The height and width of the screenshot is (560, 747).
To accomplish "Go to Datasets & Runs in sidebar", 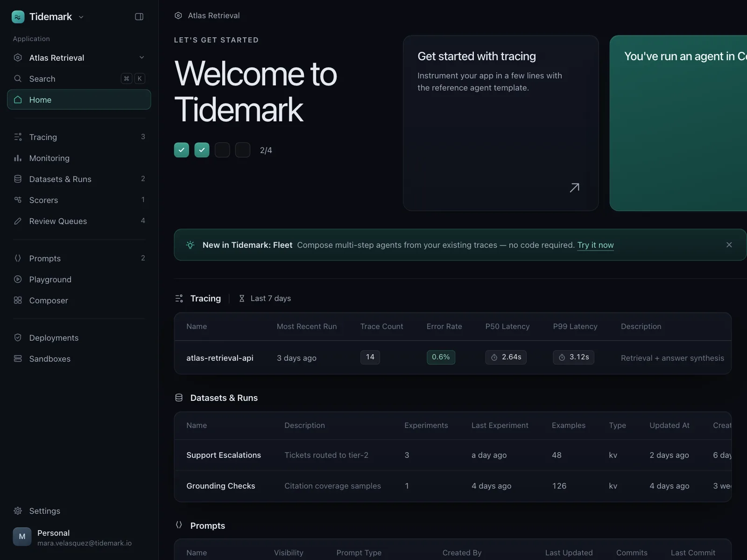I will 79,179.
